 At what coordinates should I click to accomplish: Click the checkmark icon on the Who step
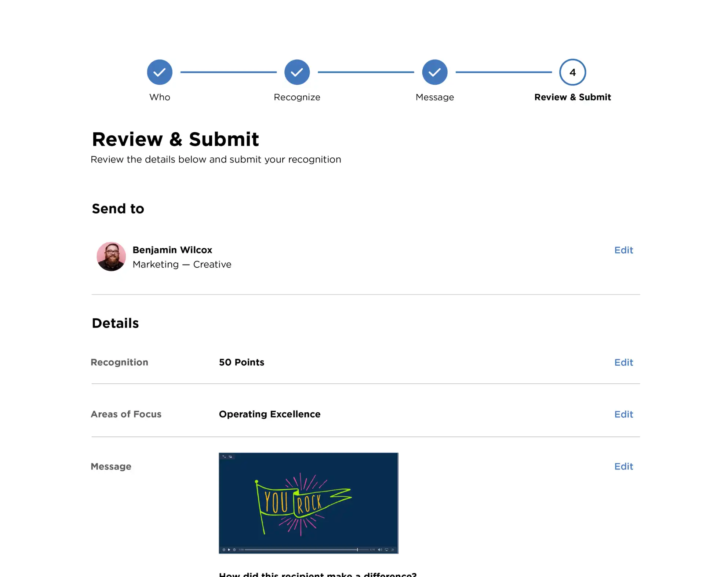(159, 72)
